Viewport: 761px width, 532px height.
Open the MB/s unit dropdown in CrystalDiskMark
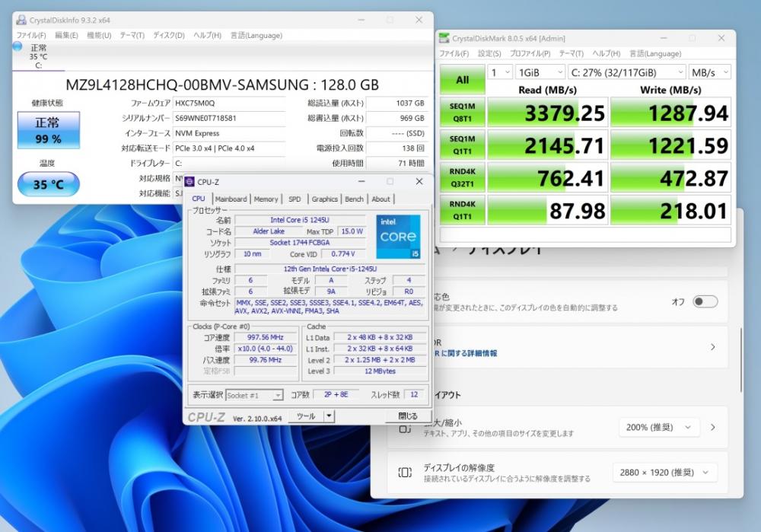tap(709, 72)
